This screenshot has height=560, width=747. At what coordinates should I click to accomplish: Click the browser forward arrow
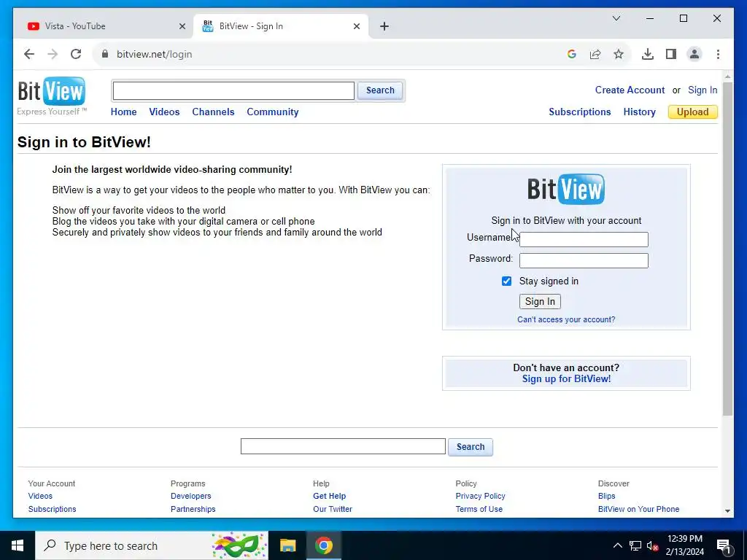point(53,54)
